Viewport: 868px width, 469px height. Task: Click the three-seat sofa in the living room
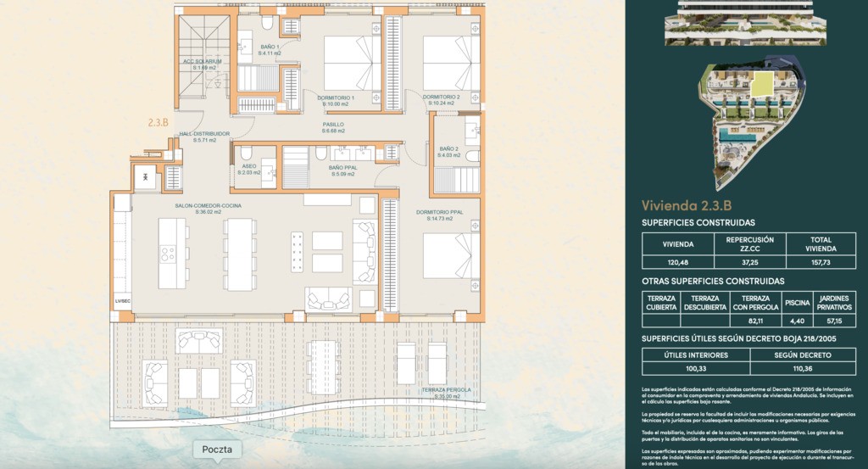364,252
